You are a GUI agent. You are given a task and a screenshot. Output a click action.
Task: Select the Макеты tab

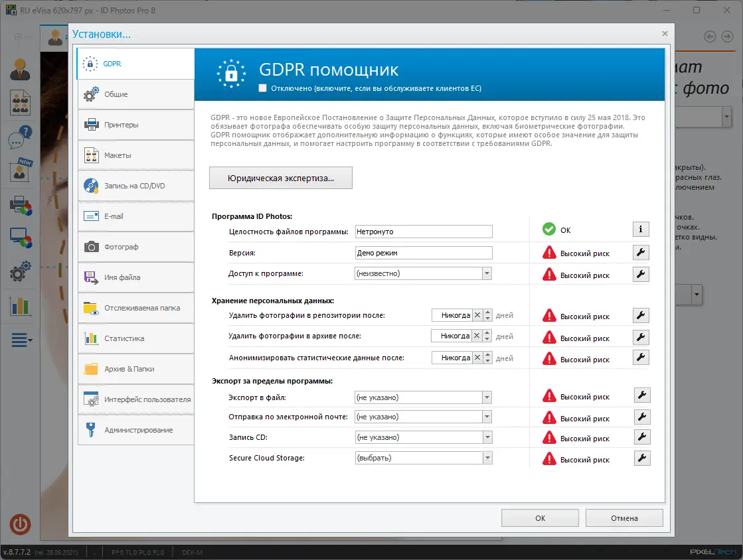135,155
